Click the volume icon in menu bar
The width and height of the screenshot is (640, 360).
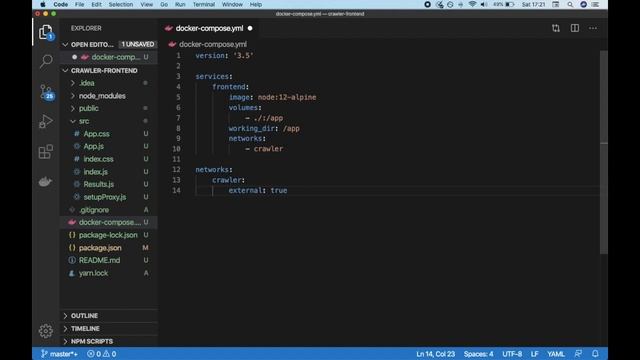click(x=484, y=4)
